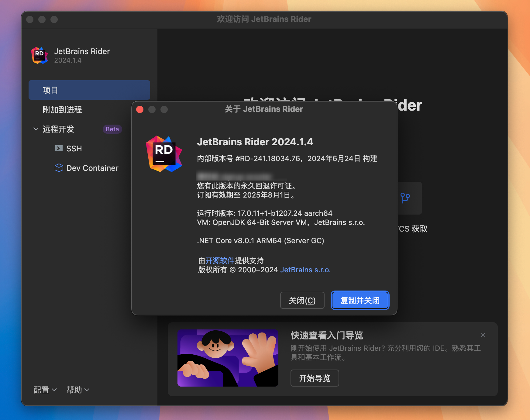Image resolution: width=530 pixels, height=420 pixels.
Task: Open the Dev Container entry
Action: pyautogui.click(x=92, y=168)
